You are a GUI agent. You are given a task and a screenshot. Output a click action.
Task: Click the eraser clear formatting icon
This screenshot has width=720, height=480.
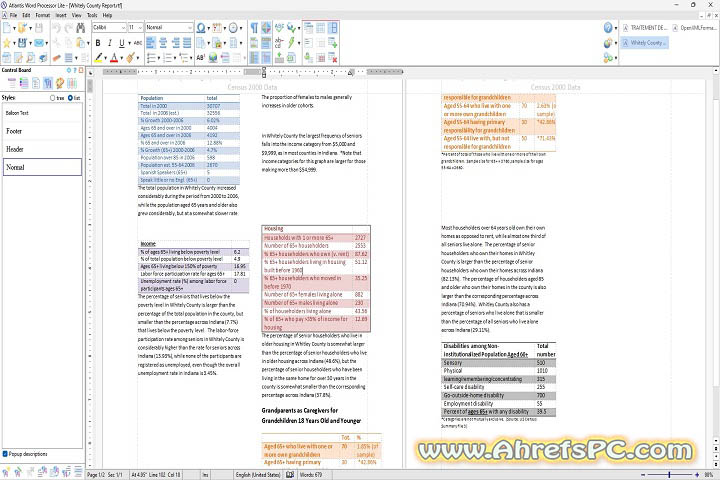(56, 58)
